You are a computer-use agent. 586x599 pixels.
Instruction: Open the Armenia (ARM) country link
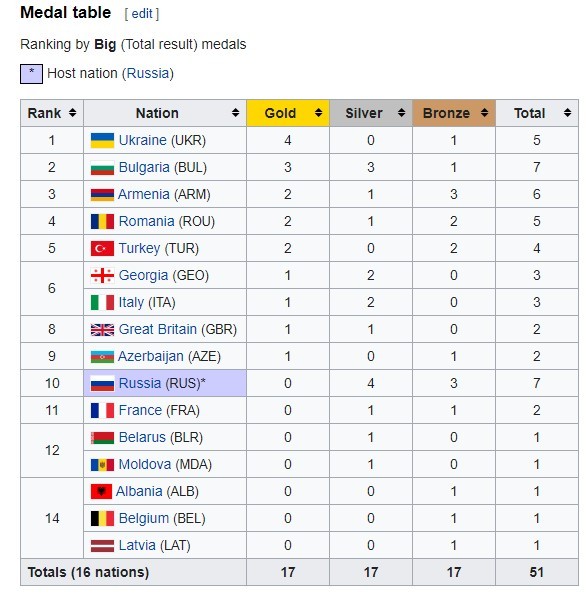coord(164,194)
